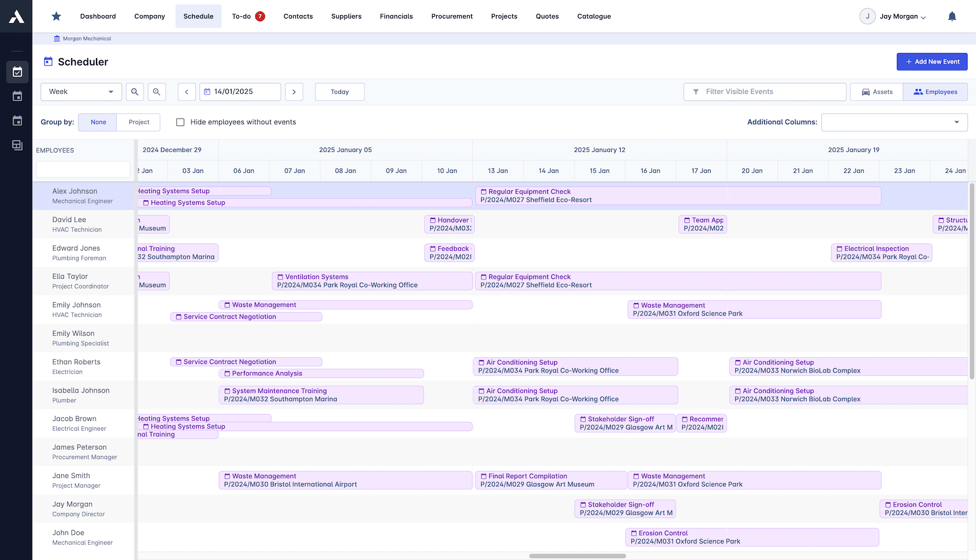The height and width of the screenshot is (560, 976).
Task: Toggle the Assets view
Action: click(x=876, y=91)
